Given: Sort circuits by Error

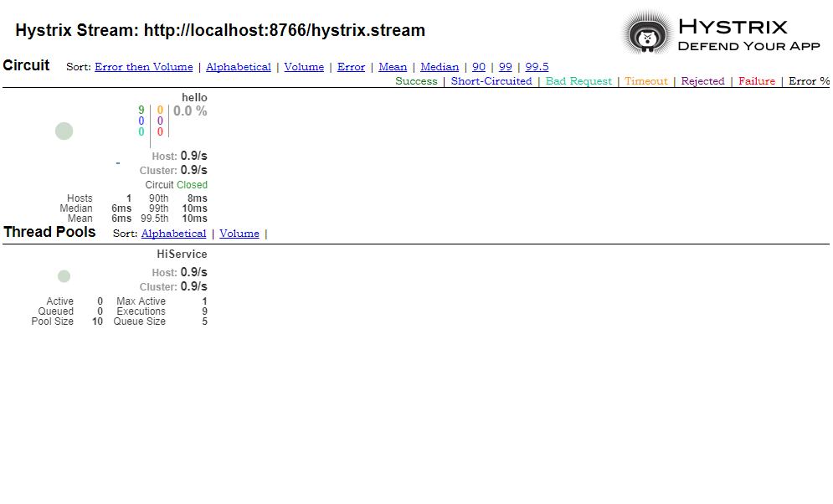Looking at the screenshot, I should (351, 67).
